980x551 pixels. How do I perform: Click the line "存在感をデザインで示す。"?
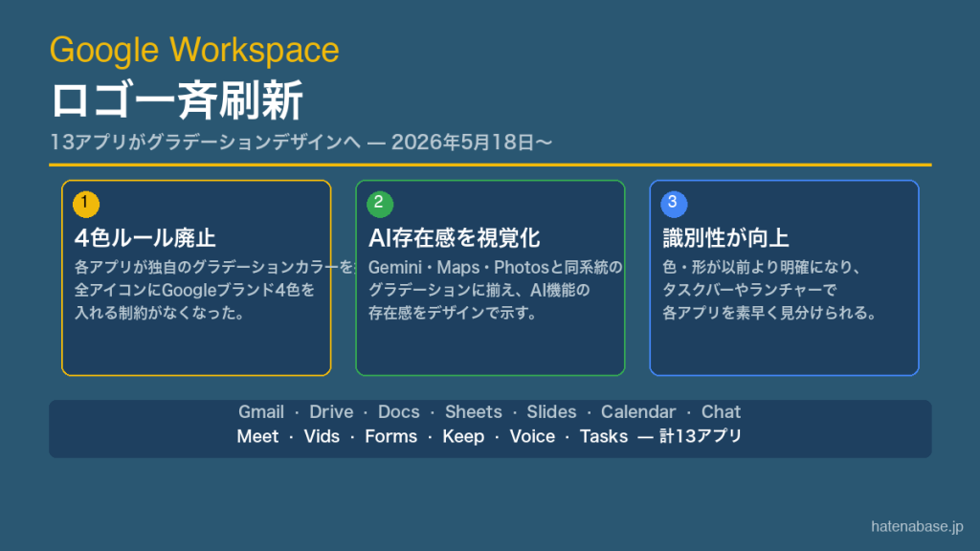[x=453, y=313]
